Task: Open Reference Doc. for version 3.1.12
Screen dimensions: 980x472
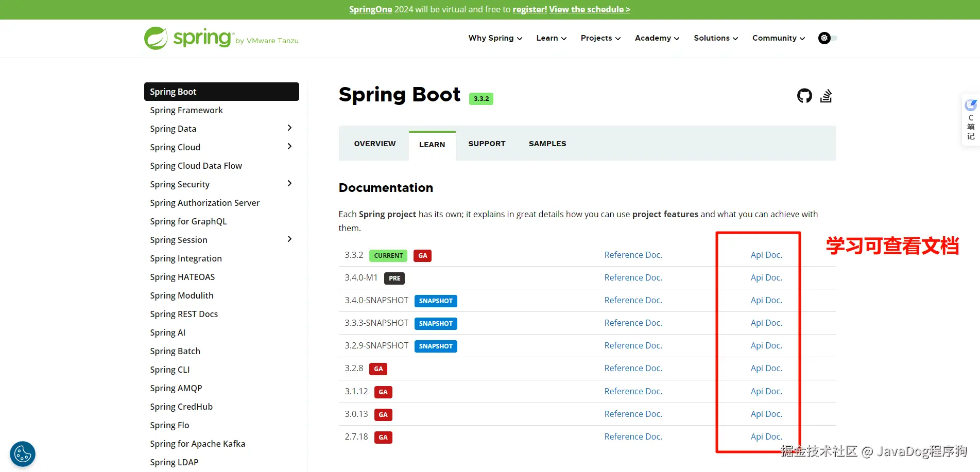Action: click(x=633, y=391)
